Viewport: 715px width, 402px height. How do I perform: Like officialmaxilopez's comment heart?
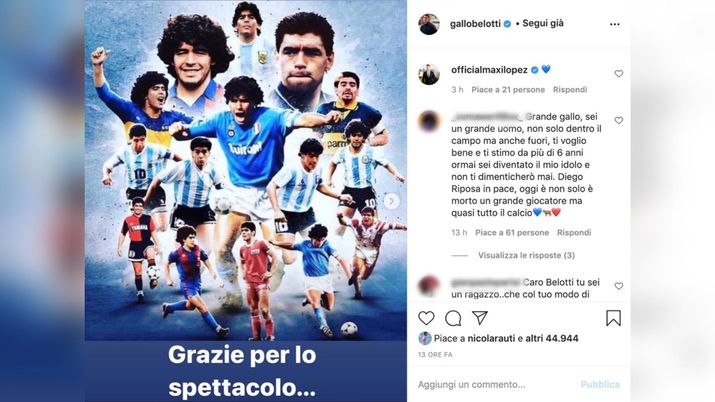point(619,73)
